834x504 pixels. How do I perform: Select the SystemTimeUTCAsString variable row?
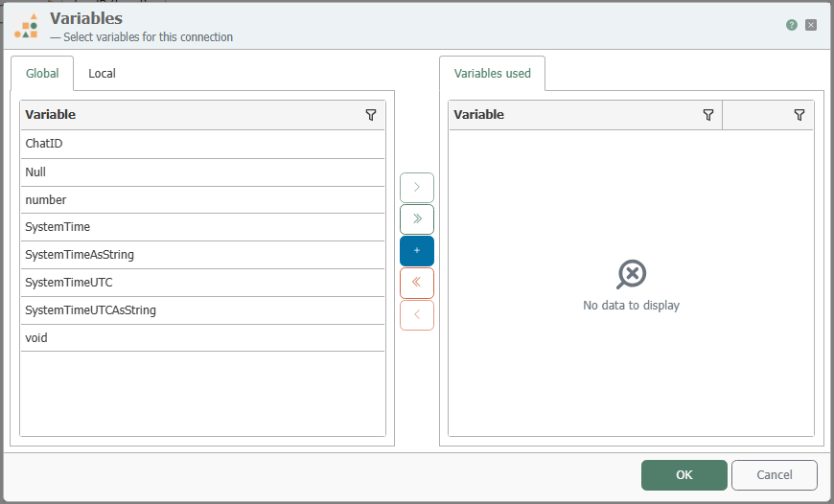click(x=202, y=309)
